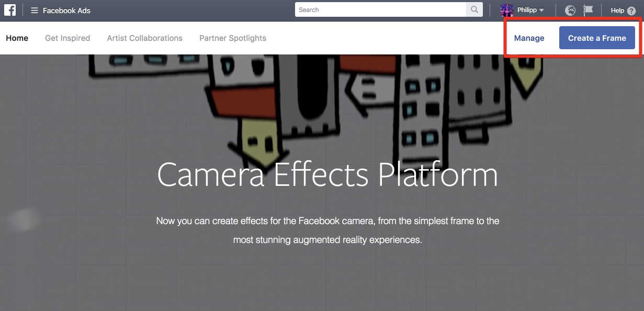Open the hamburger menu beside Facebook Ads

point(35,10)
